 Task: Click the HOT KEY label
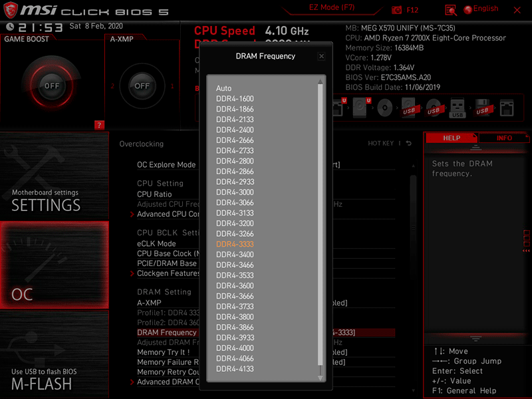pyautogui.click(x=380, y=143)
